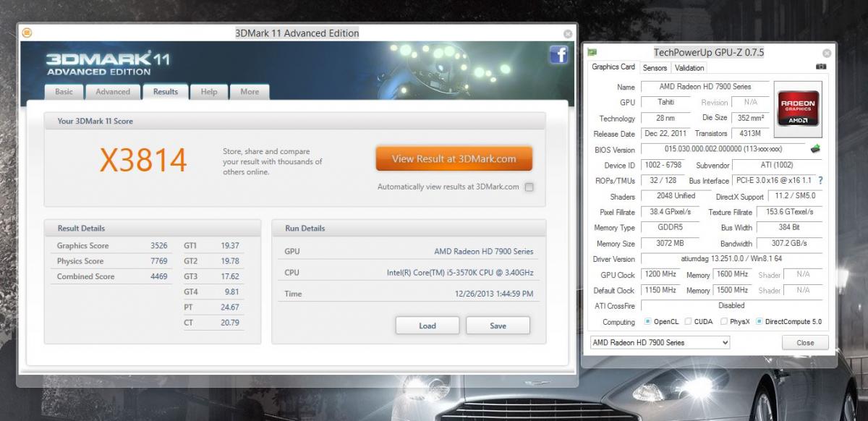Screen dimensions: 868x421
Task: Click the Bus Width 384 Bit field
Action: coord(789,228)
